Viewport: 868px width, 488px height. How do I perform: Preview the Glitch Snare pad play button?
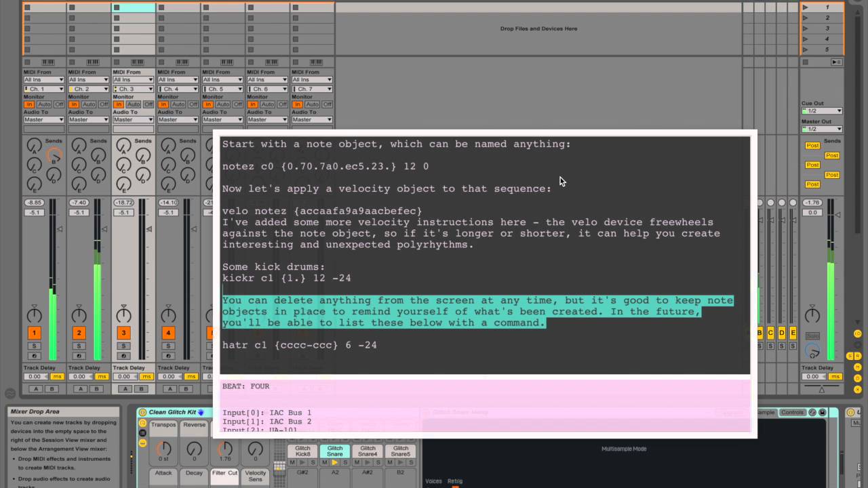point(335,462)
